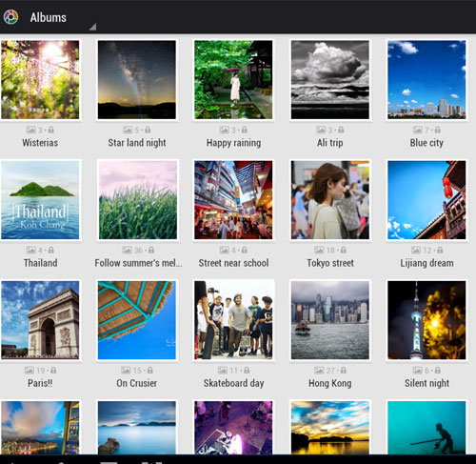Click the lock icon under Street near school
This screenshot has height=464, width=476.
244,250
